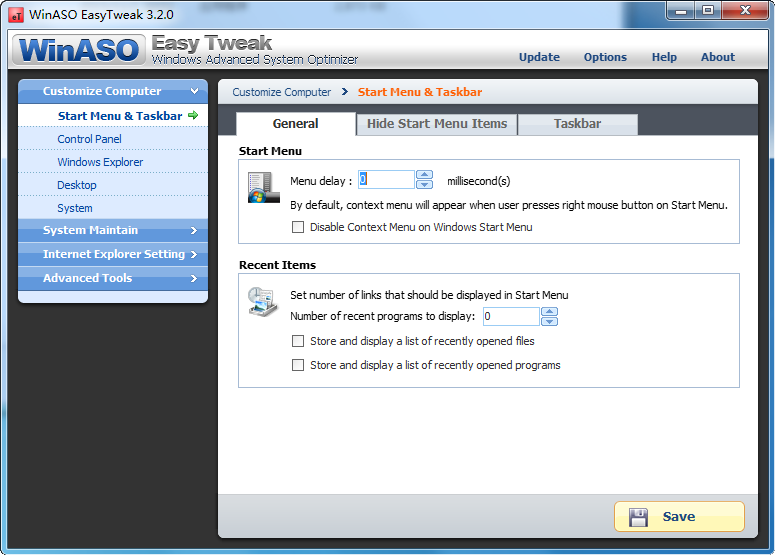The width and height of the screenshot is (776, 556).
Task: Open the Options menu
Action: [x=605, y=57]
